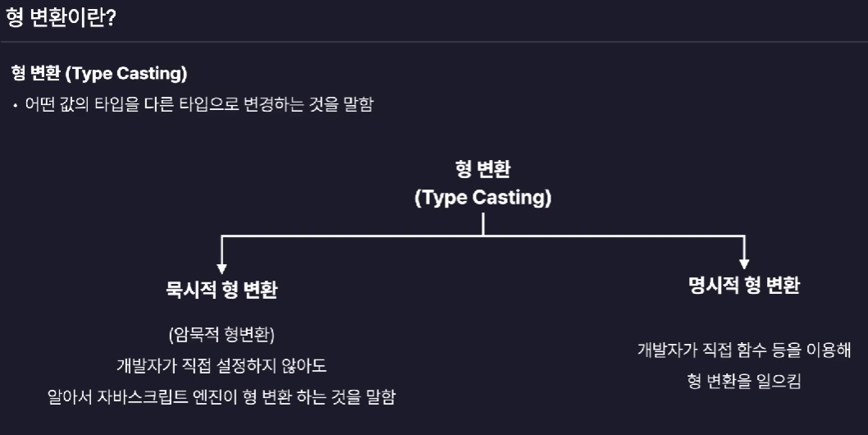Click the bullet text '어떤 값의 타입을 다른 타입으로 변경하는 것을 말함'
This screenshot has height=435, width=868.
[x=199, y=104]
